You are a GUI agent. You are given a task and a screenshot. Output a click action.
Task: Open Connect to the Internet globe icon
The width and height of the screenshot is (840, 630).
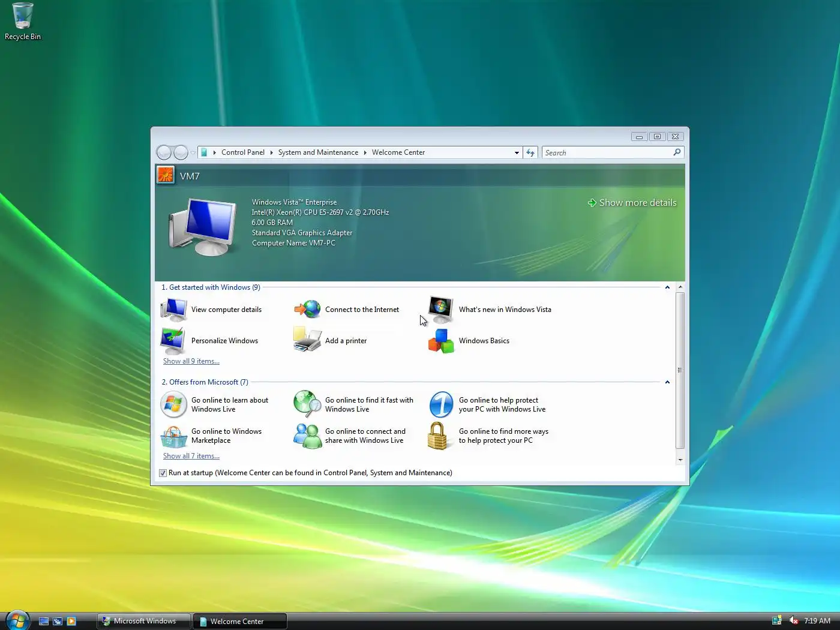point(307,310)
